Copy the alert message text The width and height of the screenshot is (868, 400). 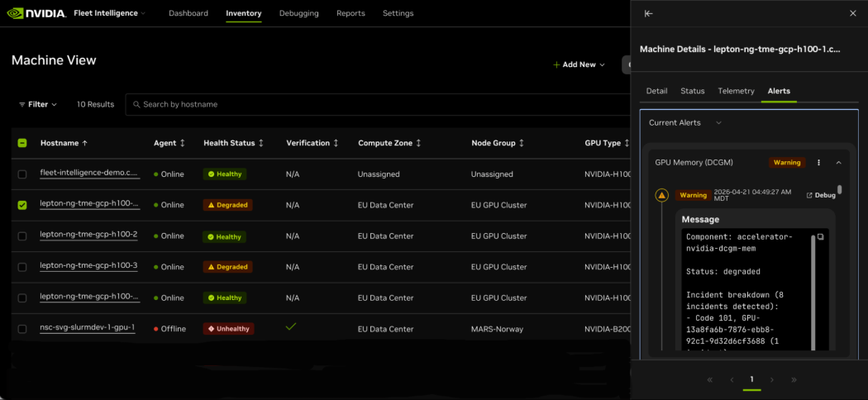[x=820, y=237]
